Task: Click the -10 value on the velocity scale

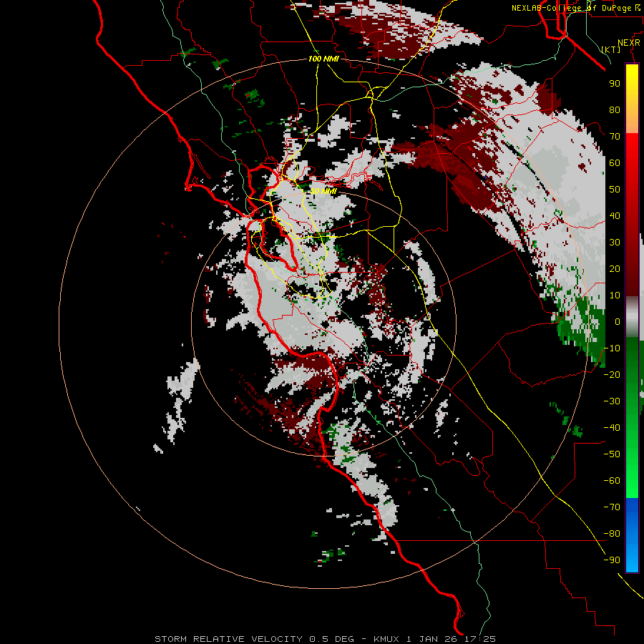Action: click(612, 348)
